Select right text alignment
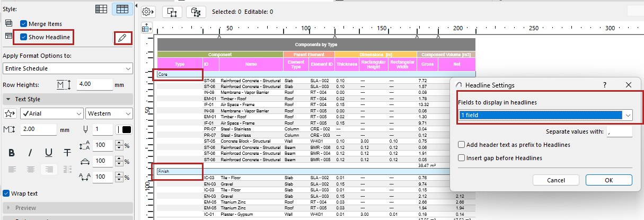Viewport: 644px width, 220px height. point(49,170)
